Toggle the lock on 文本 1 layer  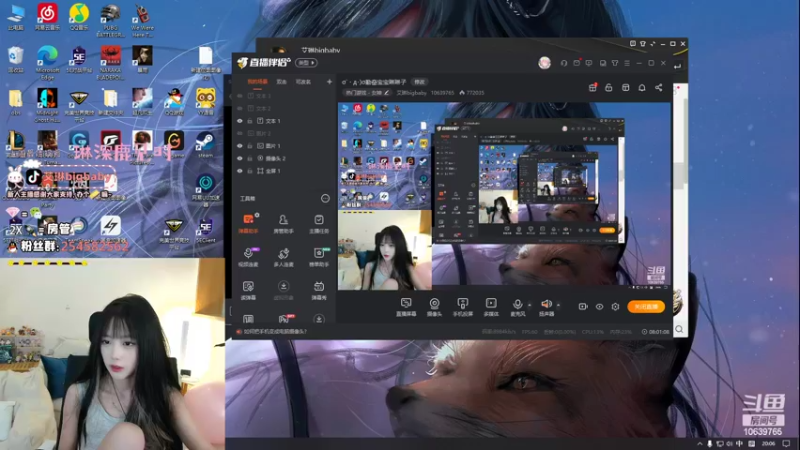250,121
